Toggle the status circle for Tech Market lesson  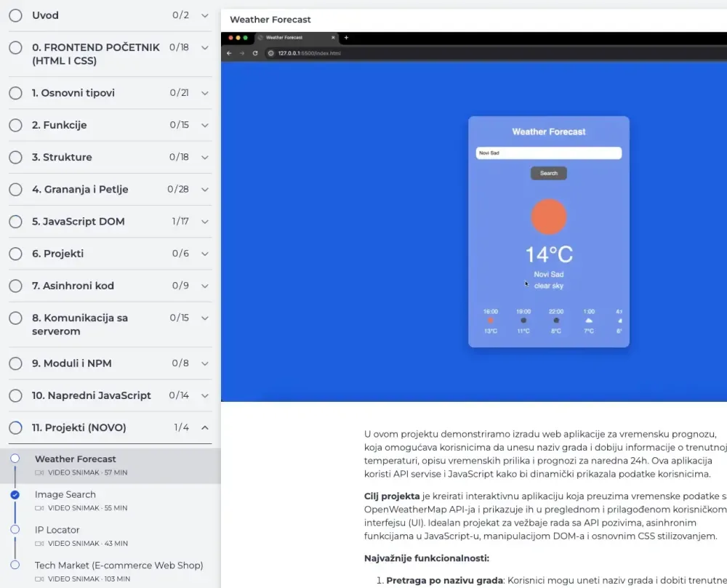(x=15, y=565)
